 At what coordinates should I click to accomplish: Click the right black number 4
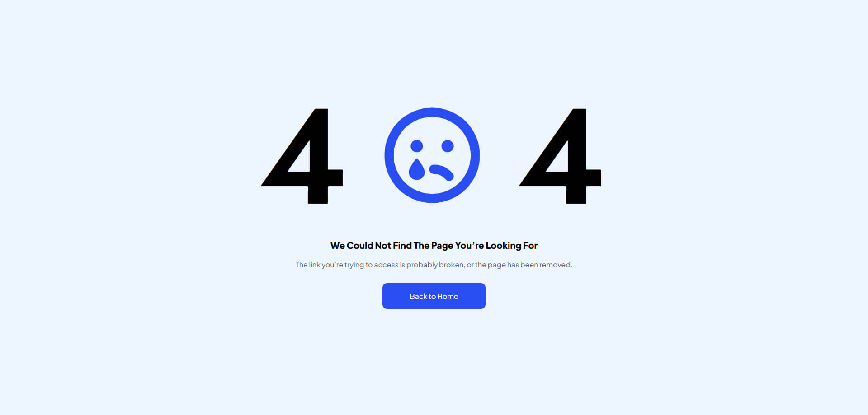click(x=560, y=156)
